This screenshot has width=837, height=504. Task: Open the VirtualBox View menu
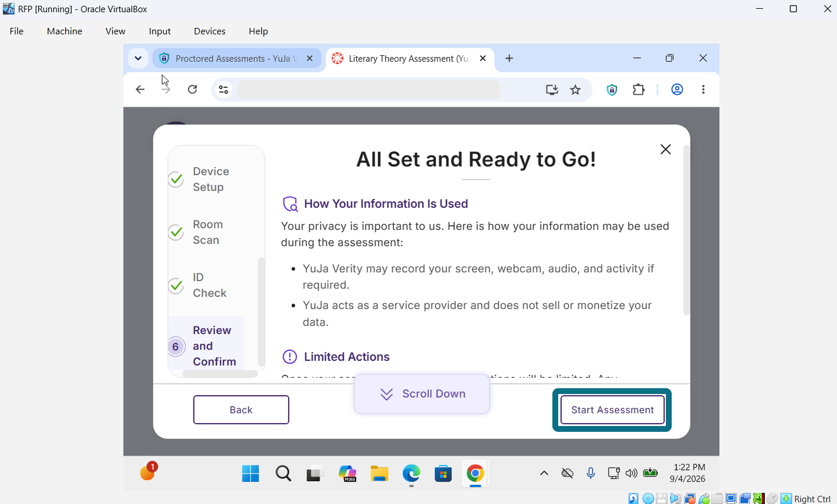tap(115, 31)
